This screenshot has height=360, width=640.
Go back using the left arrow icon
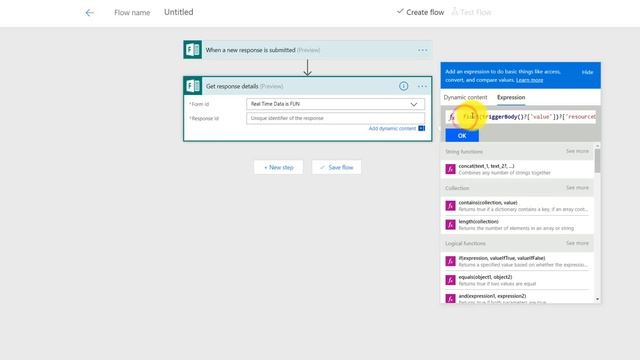click(89, 13)
